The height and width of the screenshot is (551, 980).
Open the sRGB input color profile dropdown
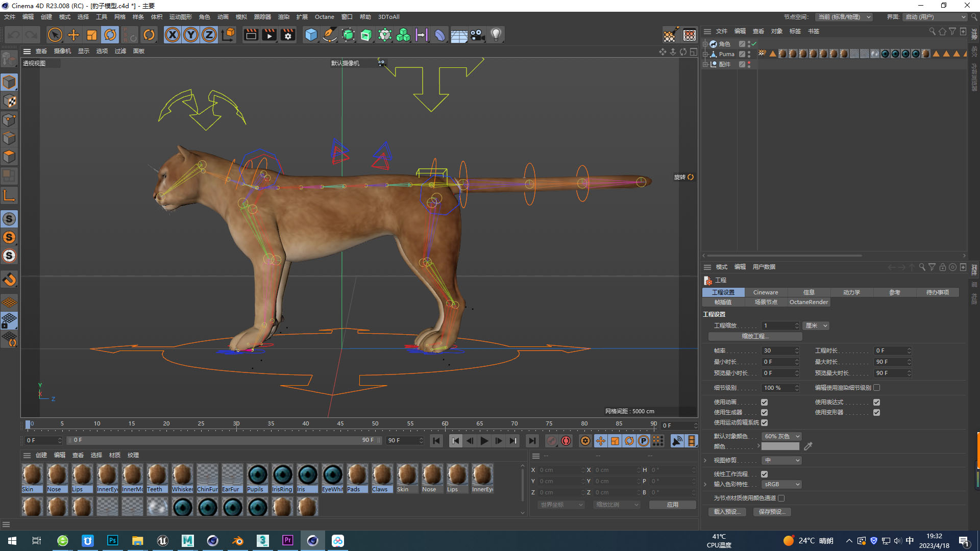[x=781, y=484]
